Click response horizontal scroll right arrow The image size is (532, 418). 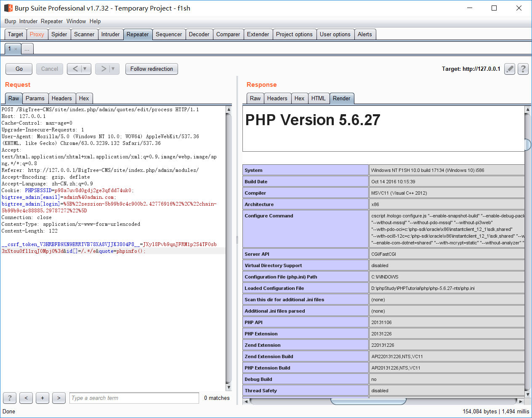[x=521, y=402]
